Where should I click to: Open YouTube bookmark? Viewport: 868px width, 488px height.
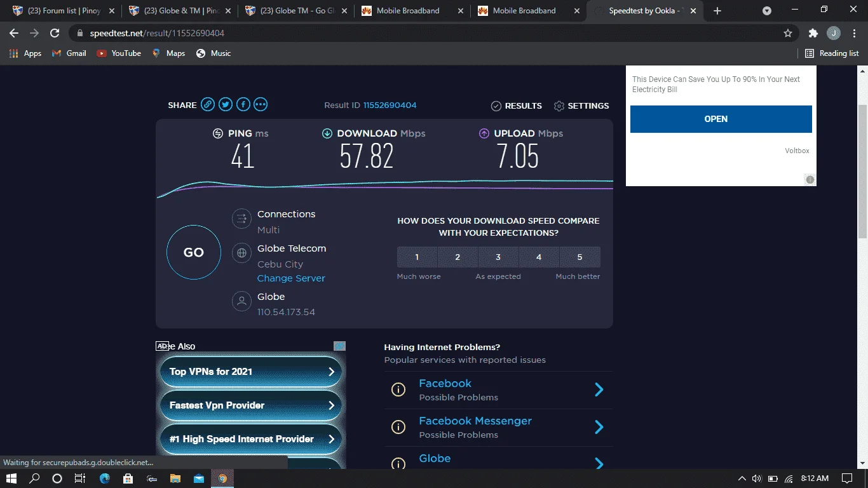pos(119,53)
